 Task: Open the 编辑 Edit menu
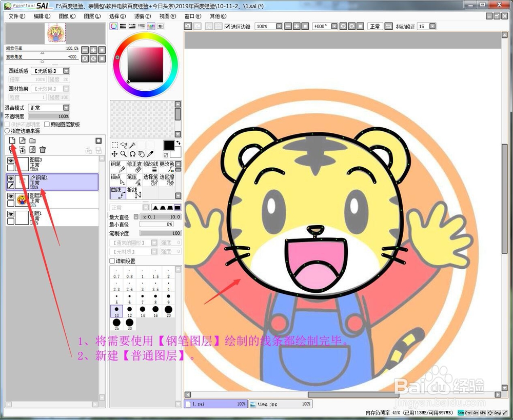click(x=42, y=16)
